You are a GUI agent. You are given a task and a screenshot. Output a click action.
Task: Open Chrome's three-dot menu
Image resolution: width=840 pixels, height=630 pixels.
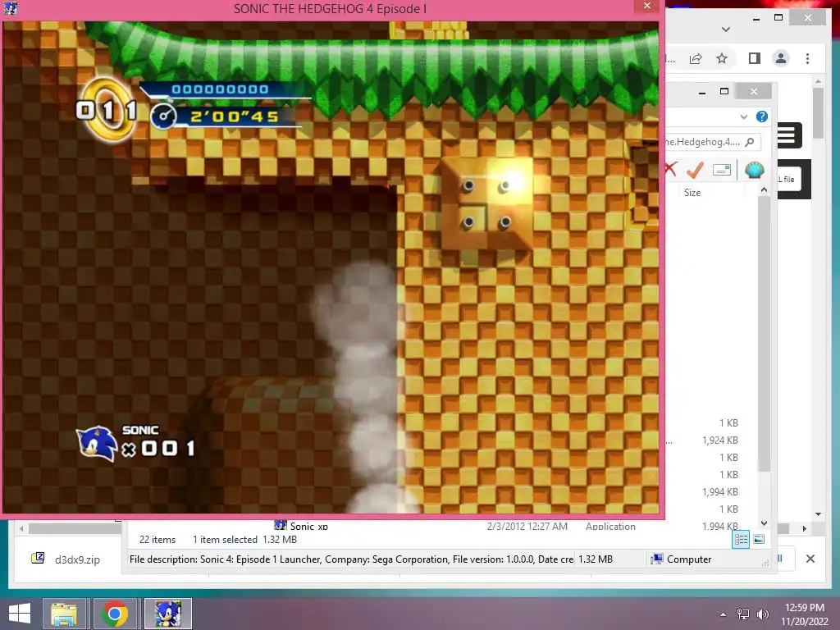[x=807, y=58]
